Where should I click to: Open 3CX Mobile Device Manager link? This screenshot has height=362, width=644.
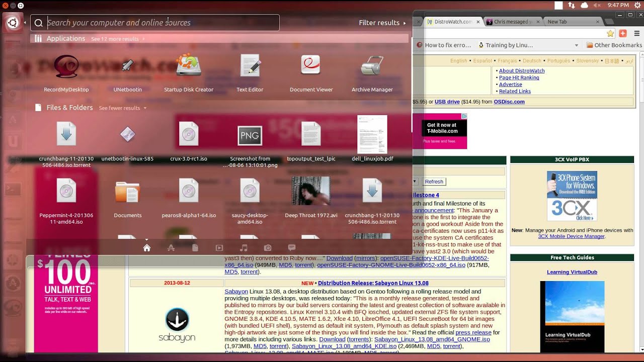571,236
